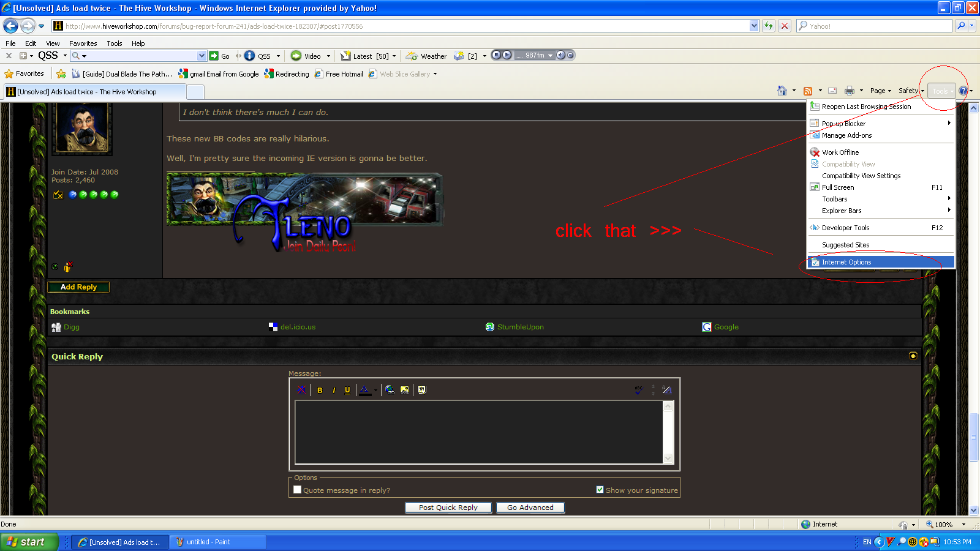Click the radio player play button

tap(507, 55)
